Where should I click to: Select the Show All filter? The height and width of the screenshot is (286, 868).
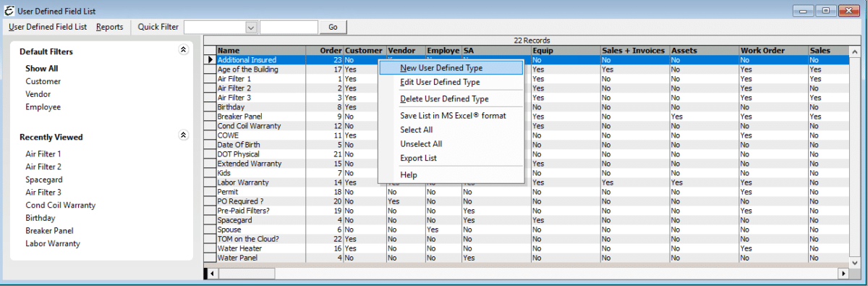click(42, 69)
